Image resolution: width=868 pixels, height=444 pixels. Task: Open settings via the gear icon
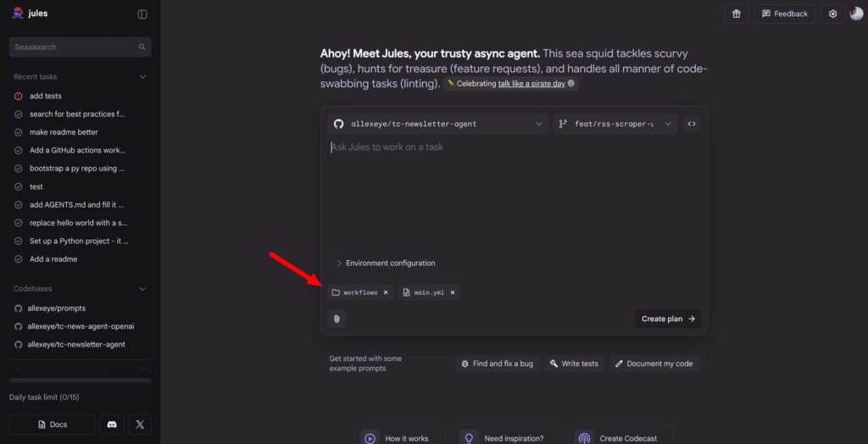pos(832,14)
